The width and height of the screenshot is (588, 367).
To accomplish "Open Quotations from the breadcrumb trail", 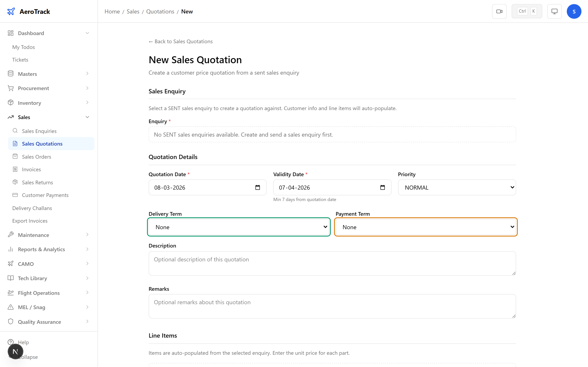I will tap(160, 11).
